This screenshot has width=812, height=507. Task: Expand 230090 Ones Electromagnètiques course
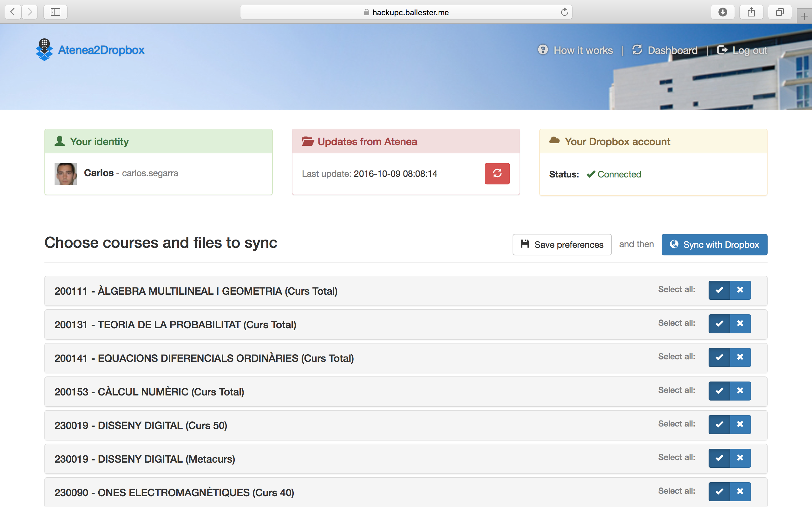pyautogui.click(x=174, y=492)
